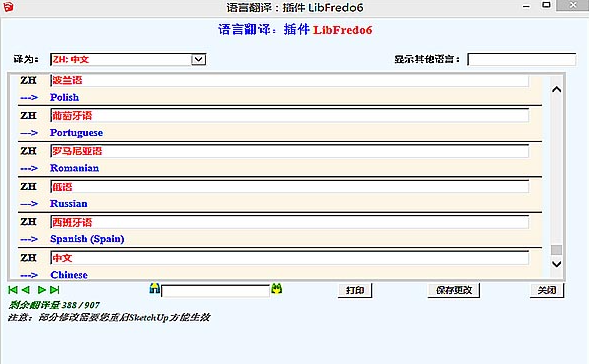
Task: Click the dropdown arrow of the language selector
Action: click(x=198, y=59)
